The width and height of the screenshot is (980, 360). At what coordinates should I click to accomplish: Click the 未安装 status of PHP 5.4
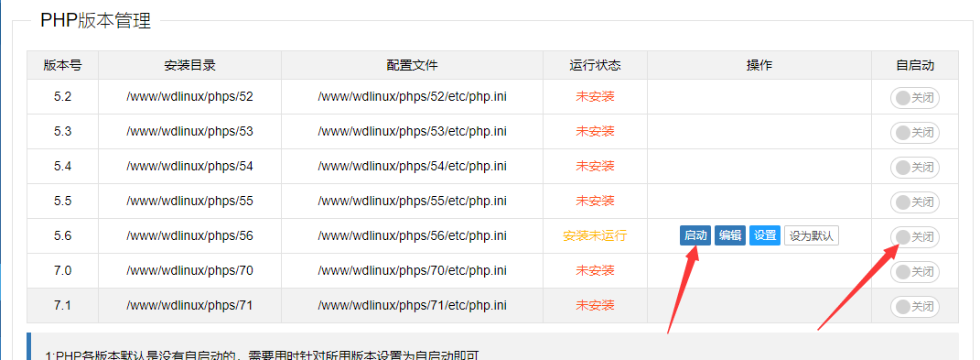click(x=595, y=167)
